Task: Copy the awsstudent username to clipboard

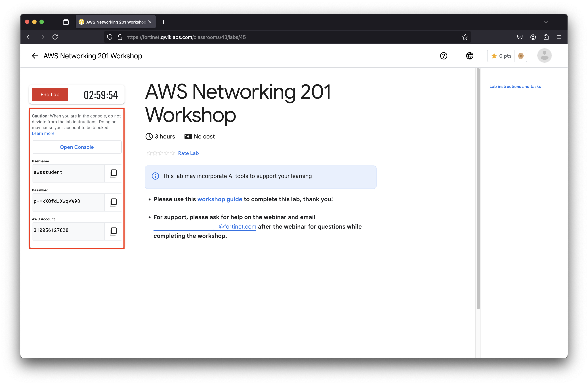Action: coord(113,173)
